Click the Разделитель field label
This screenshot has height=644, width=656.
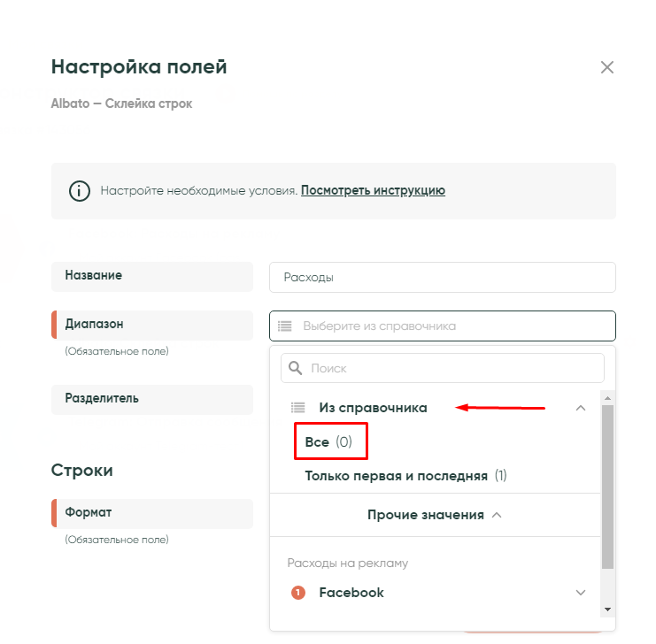[102, 398]
